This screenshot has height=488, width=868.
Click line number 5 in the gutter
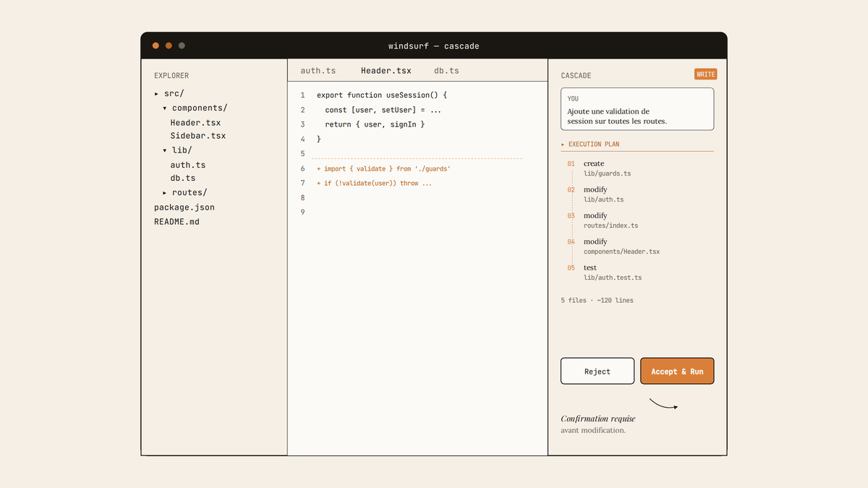302,153
